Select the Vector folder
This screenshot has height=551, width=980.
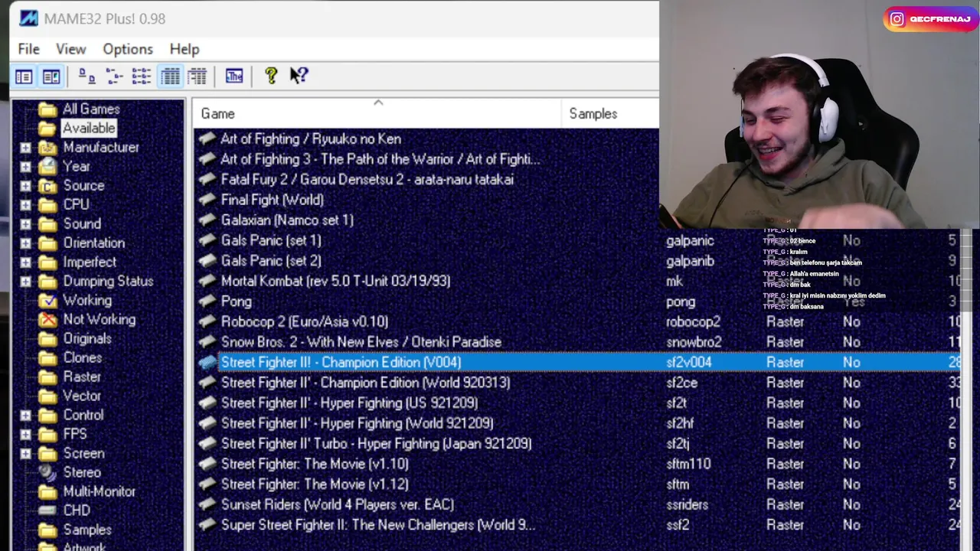tap(82, 396)
